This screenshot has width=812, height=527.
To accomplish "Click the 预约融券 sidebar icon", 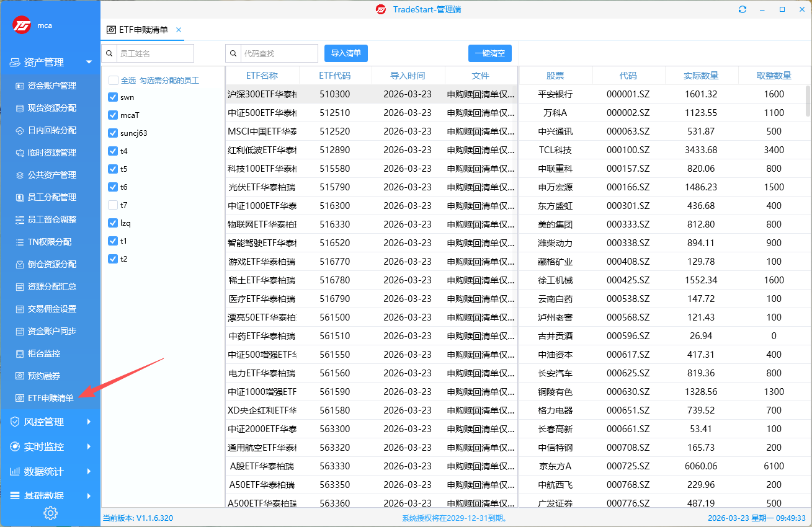I will pos(20,376).
